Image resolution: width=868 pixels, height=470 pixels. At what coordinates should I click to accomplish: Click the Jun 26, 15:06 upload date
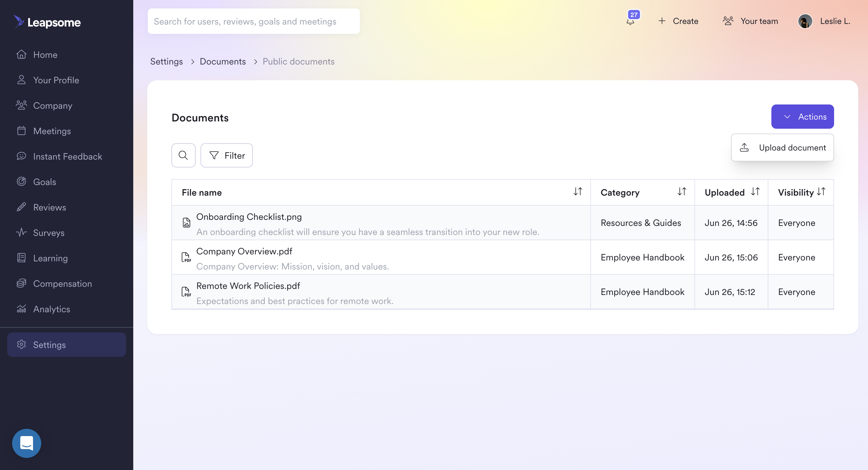(731, 257)
